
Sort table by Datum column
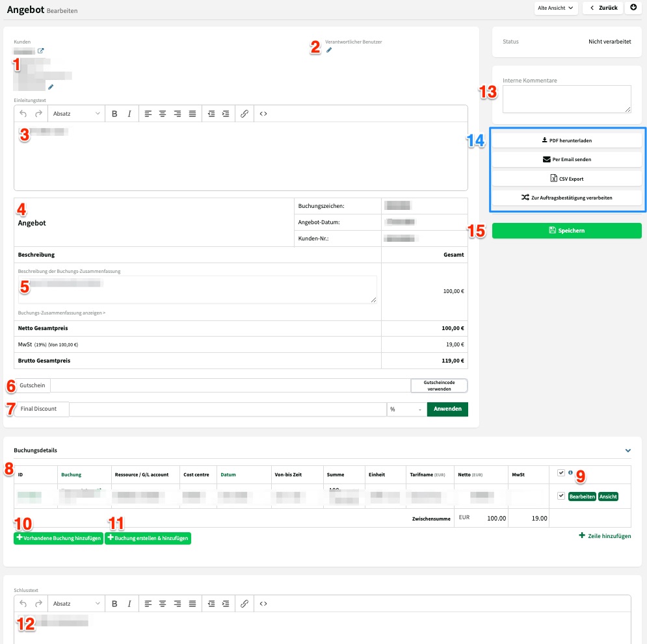(x=228, y=474)
